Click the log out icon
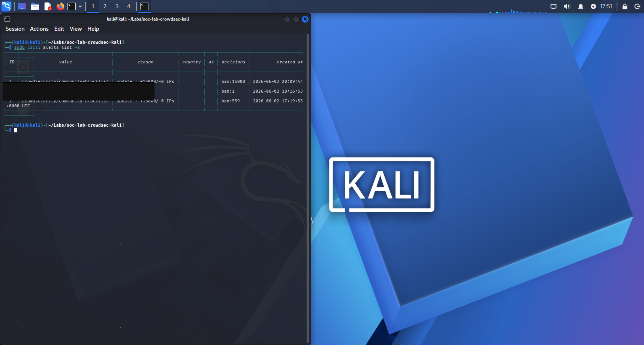This screenshot has width=644, height=345. point(637,6)
